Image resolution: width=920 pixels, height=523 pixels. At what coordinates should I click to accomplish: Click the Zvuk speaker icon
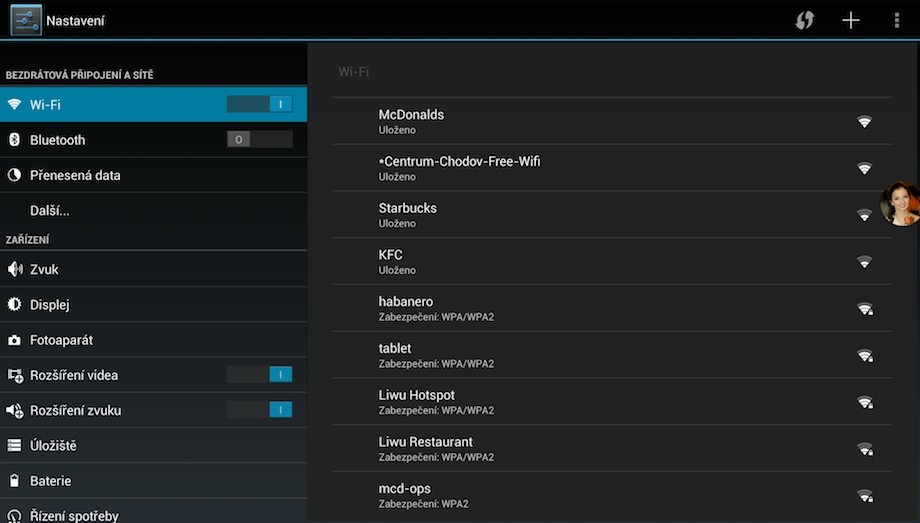[14, 269]
